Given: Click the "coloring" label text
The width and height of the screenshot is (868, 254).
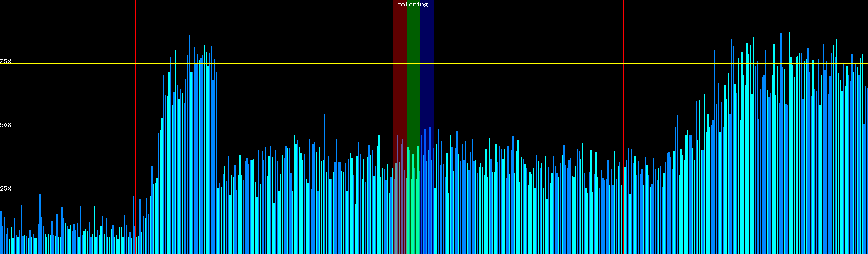Looking at the screenshot, I should coord(412,5).
